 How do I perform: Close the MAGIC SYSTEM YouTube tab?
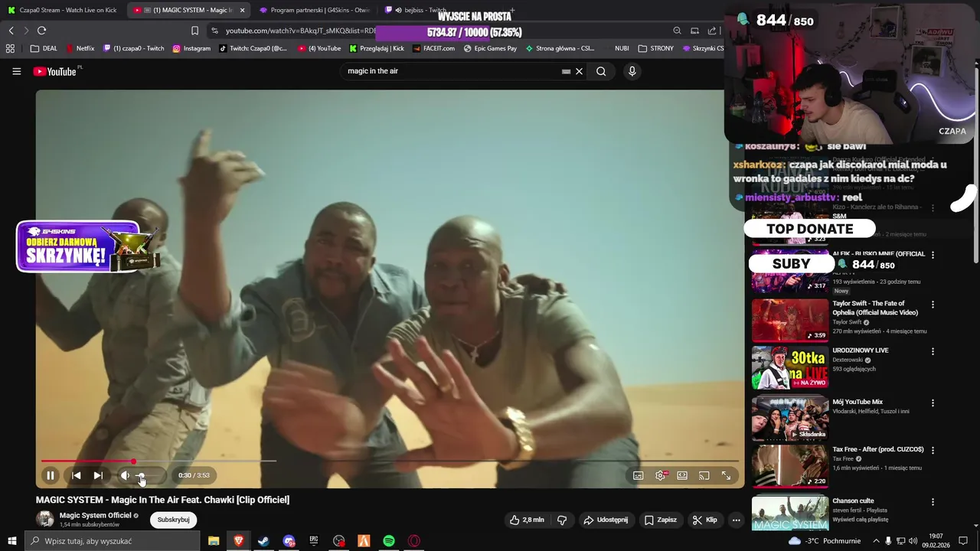243,10
